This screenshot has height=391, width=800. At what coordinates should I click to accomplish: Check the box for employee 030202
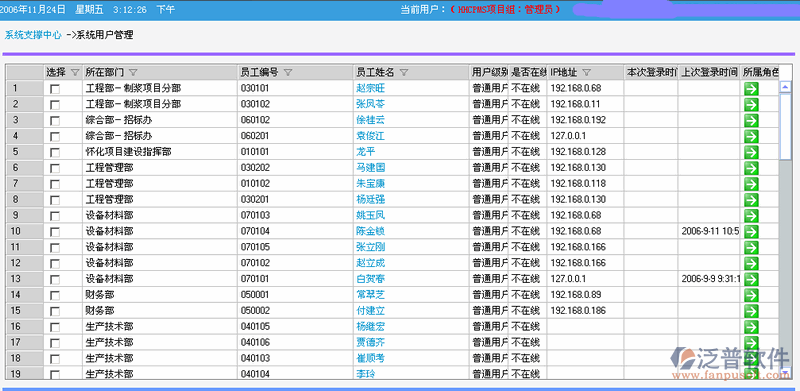[55, 168]
